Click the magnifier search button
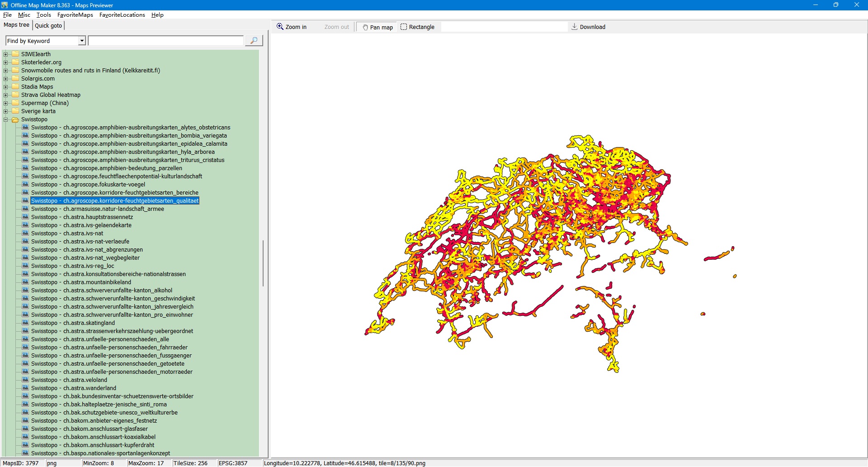Image resolution: width=868 pixels, height=467 pixels. pos(254,41)
